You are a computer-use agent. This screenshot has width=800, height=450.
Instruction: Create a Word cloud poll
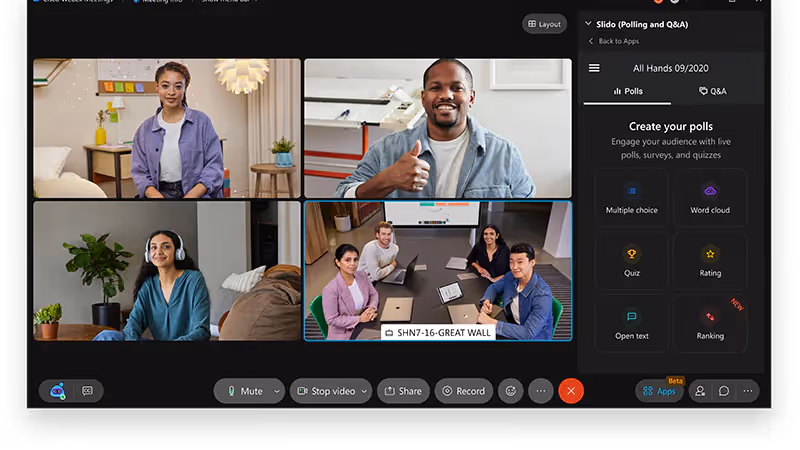[x=710, y=198]
